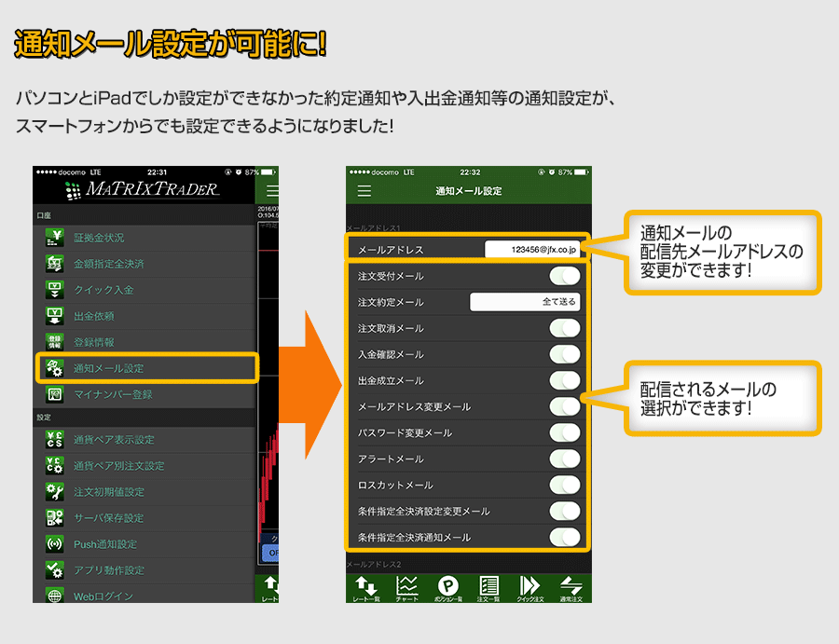Tap the 金額指定全決済 icon
Viewport: 839px width, 644px height.
point(55,264)
